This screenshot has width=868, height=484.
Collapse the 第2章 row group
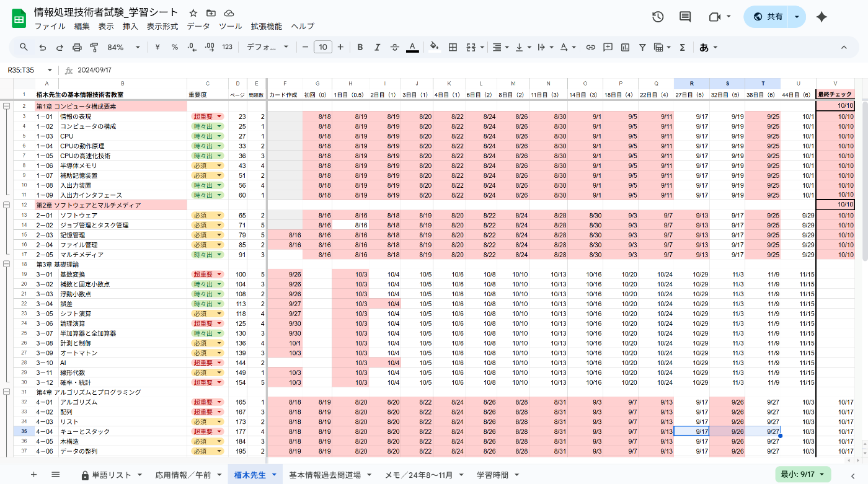tap(6, 205)
